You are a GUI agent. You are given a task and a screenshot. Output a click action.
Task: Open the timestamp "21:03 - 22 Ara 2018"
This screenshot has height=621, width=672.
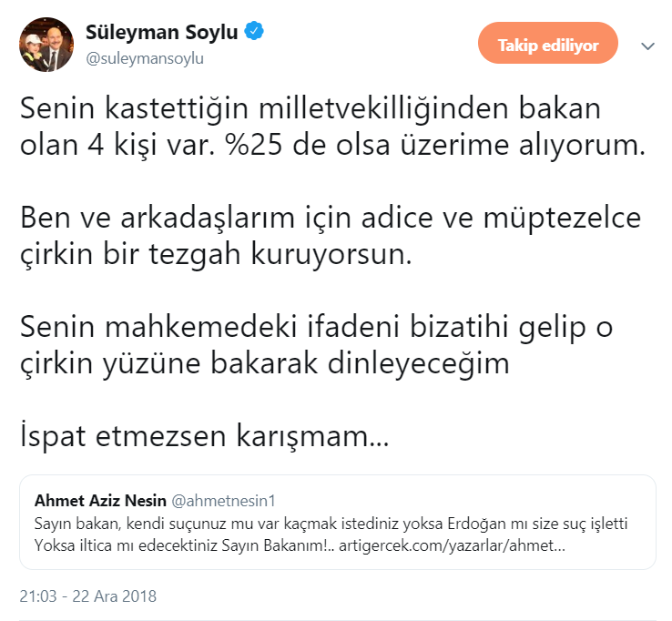pos(88,596)
